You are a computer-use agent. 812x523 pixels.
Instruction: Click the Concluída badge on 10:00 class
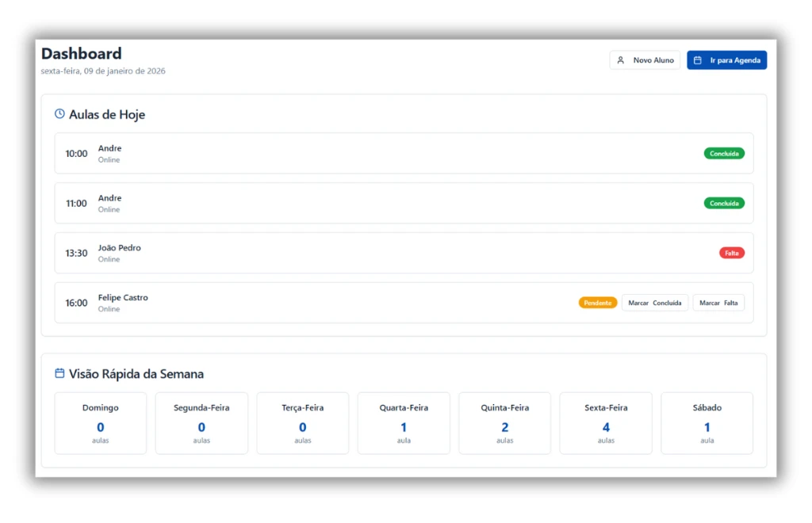tap(723, 154)
